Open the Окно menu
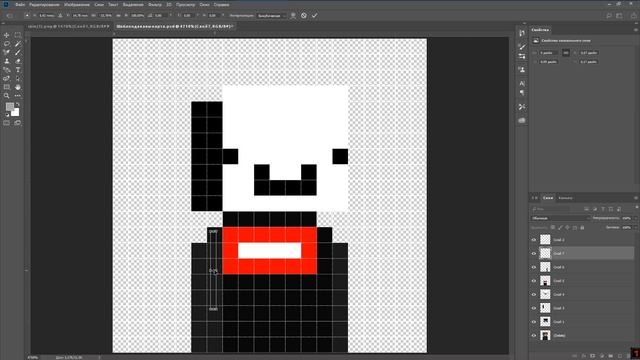This screenshot has width=640, height=360. pyautogui.click(x=204, y=5)
